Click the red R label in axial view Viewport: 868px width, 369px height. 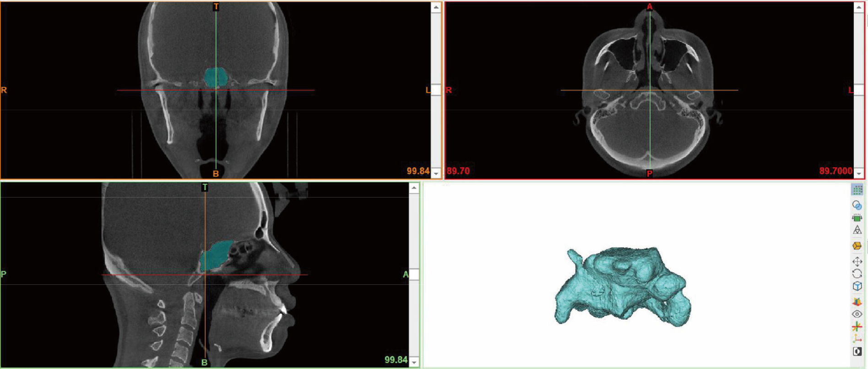449,90
